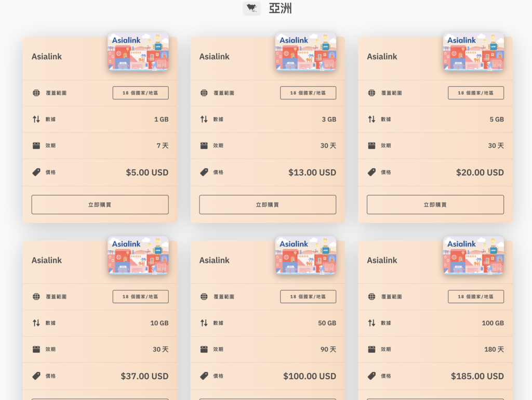Click the Asialink card image on 5 GB plan
This screenshot has width=532, height=400.
pos(473,51)
